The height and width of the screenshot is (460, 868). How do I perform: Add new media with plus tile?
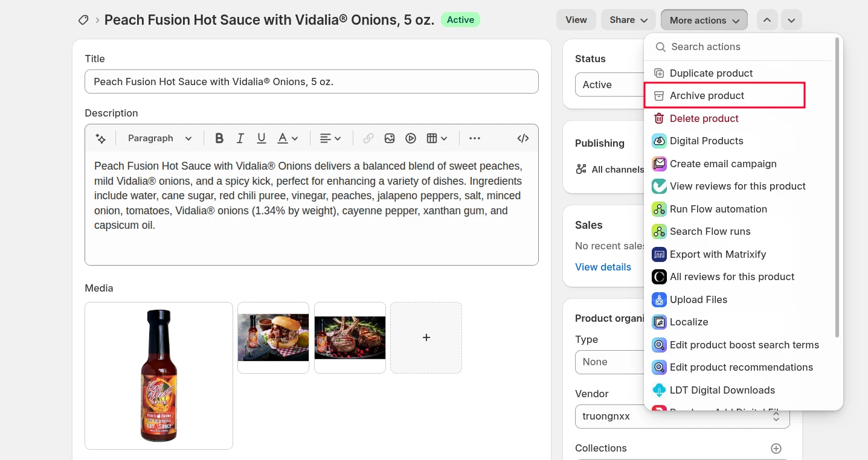click(x=426, y=337)
